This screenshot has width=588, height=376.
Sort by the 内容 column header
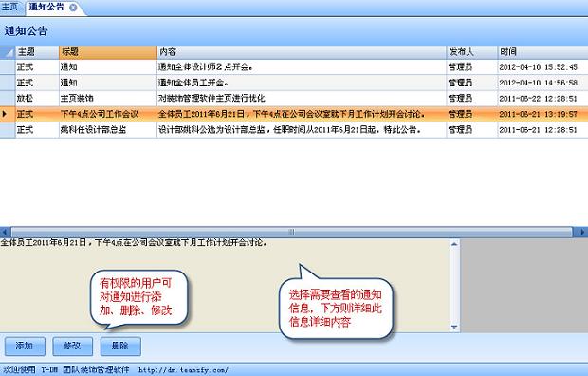(x=302, y=52)
